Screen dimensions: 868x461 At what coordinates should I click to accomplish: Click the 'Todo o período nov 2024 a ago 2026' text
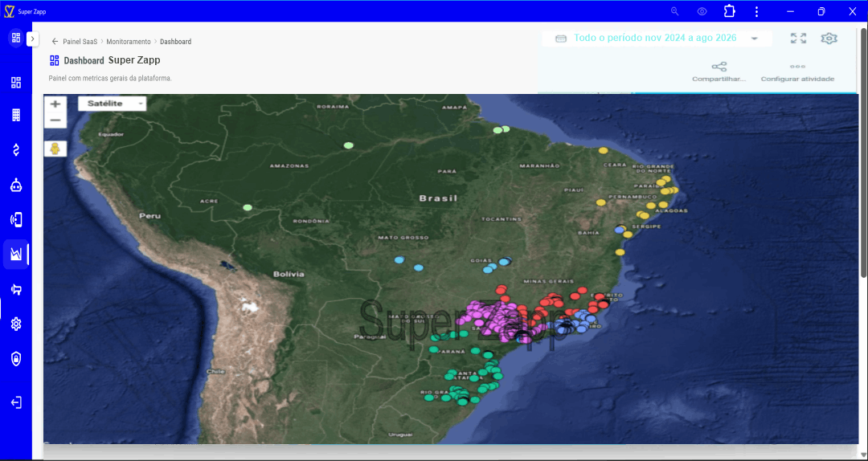[x=655, y=38]
